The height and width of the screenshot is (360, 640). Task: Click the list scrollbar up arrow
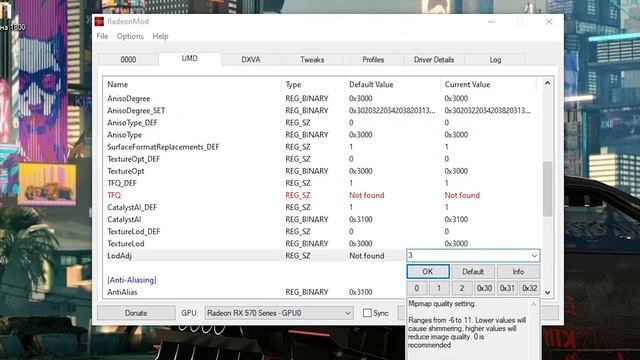(547, 83)
